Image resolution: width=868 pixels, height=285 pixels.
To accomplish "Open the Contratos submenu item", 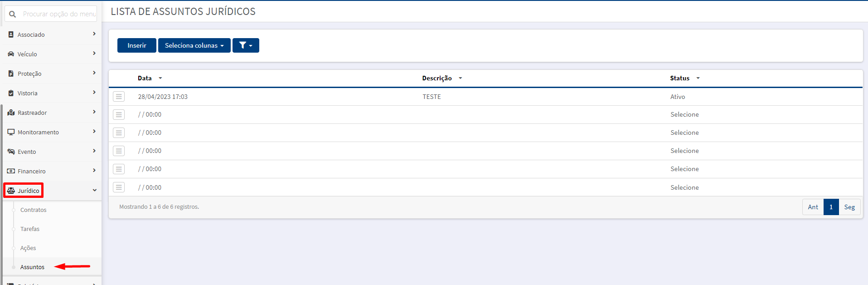I will coord(34,210).
